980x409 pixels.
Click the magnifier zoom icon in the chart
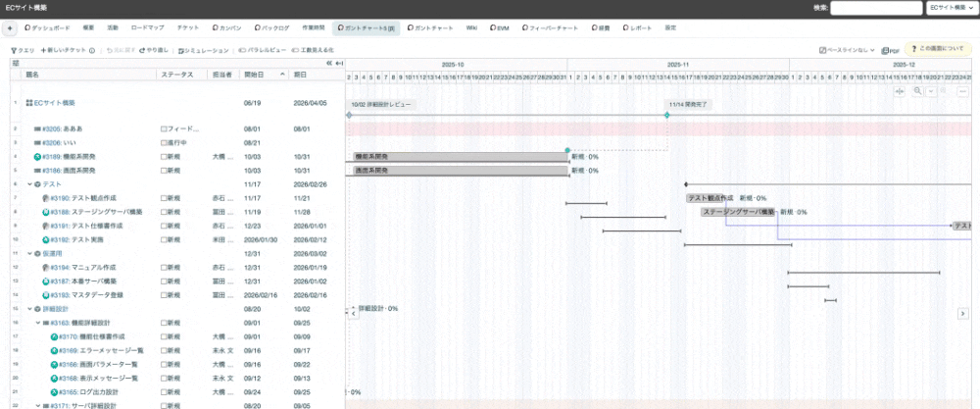tap(917, 90)
